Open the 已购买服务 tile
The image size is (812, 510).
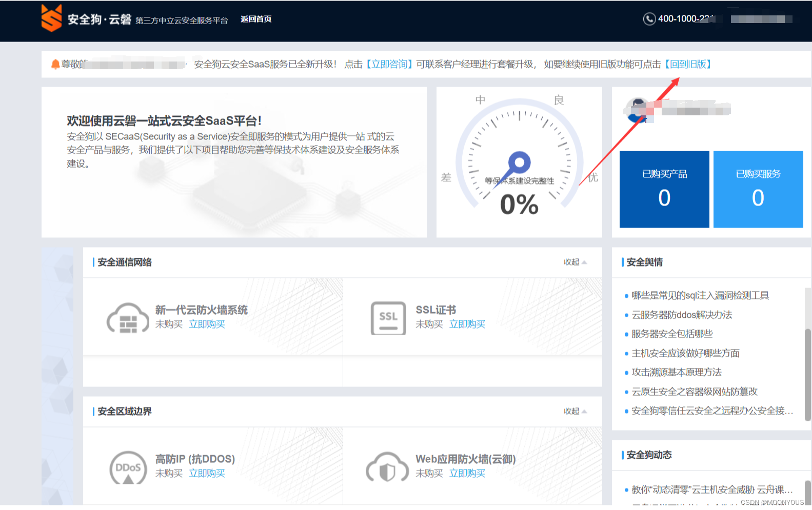coord(758,189)
